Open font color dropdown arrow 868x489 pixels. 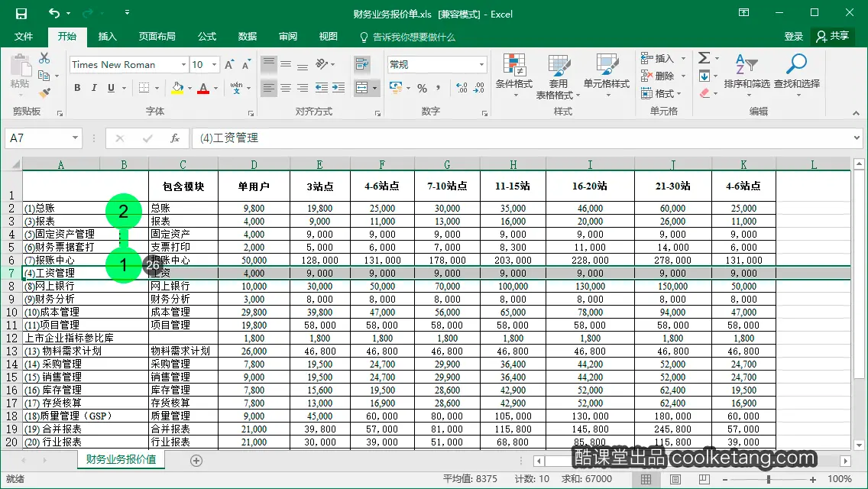point(216,88)
